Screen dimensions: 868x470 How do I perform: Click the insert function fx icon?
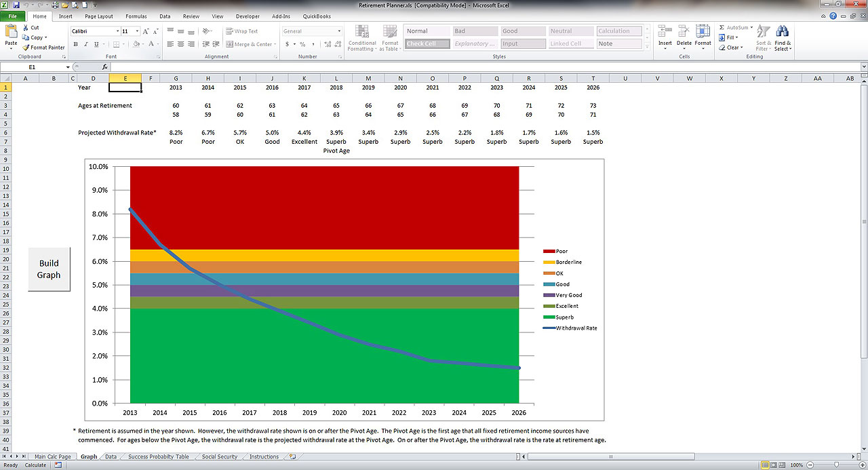[x=105, y=67]
